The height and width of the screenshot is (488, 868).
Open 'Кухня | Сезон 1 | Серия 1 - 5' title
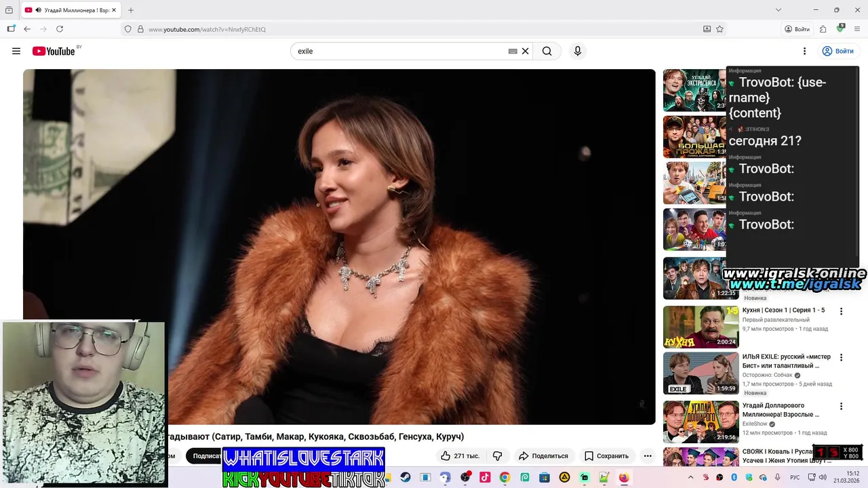[x=783, y=310]
